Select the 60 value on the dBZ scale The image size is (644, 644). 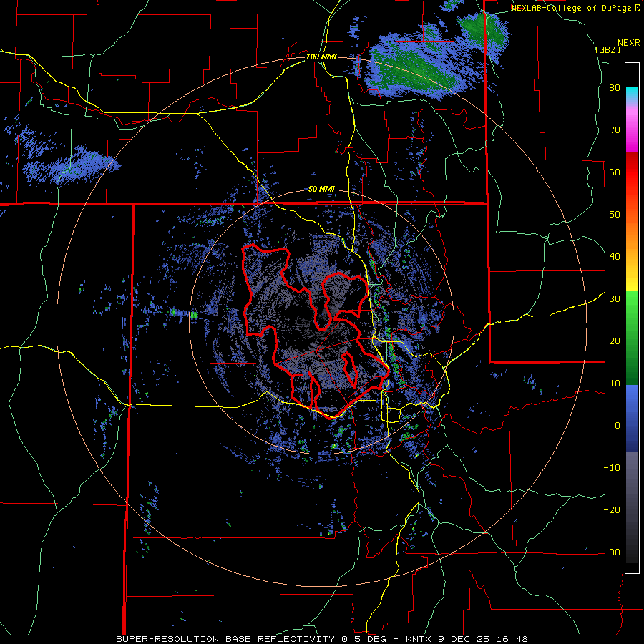click(615, 172)
